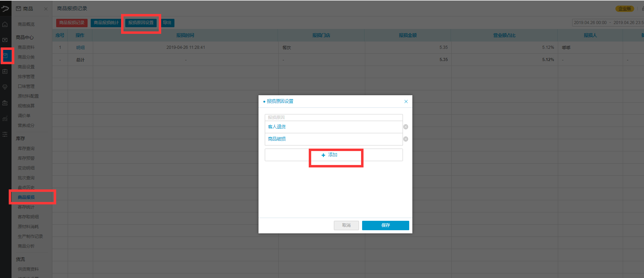Close the 商品 side panel with its X
Screen dimensions: 644x278
(46, 9)
